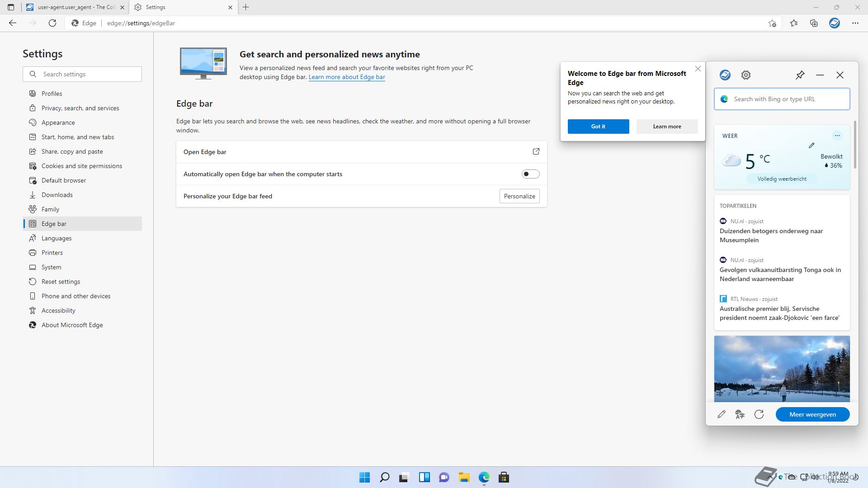Image resolution: width=868 pixels, height=488 pixels.
Task: Click the Edge bar icon in browser toolbar
Action: coord(835,23)
